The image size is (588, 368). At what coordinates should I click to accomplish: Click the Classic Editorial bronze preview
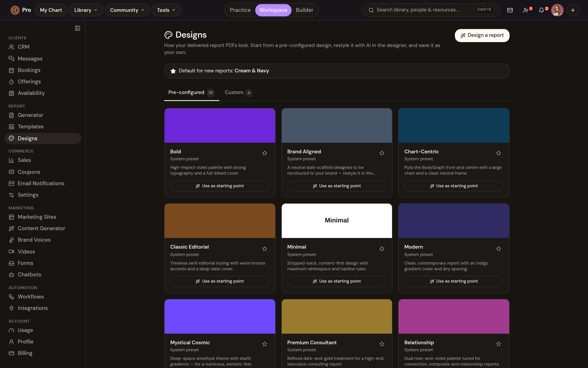[220, 221]
